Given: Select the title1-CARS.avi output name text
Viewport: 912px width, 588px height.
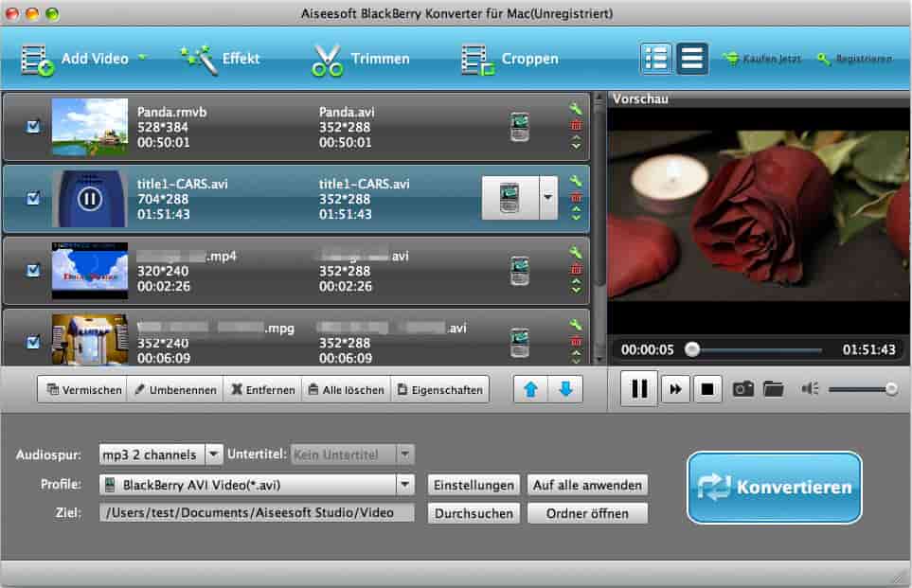Looking at the screenshot, I should (x=364, y=184).
